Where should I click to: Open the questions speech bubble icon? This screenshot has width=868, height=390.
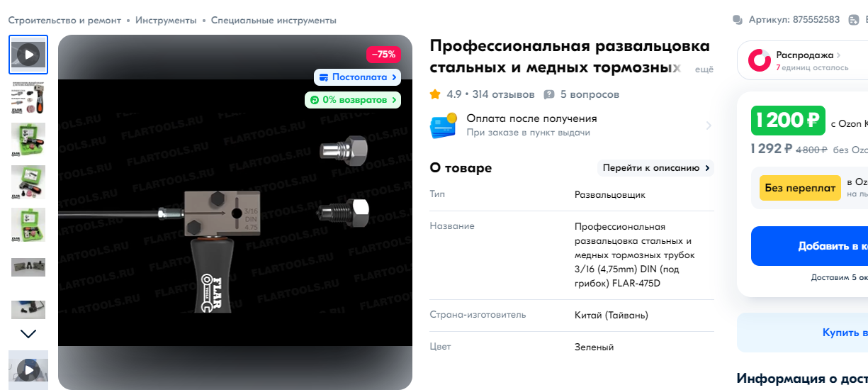click(x=549, y=94)
